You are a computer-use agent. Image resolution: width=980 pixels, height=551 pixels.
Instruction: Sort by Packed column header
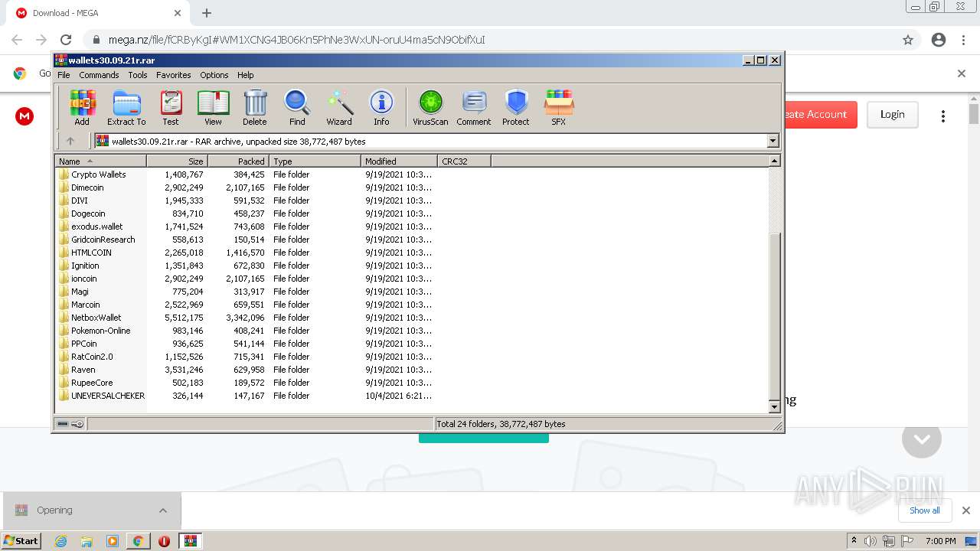click(x=238, y=161)
